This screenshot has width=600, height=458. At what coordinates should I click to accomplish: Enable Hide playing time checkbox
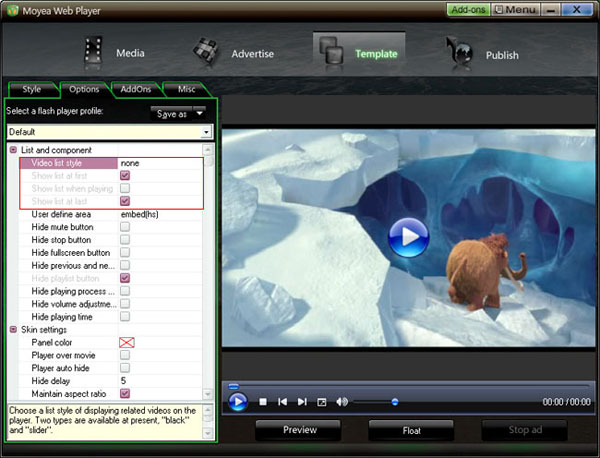(125, 316)
